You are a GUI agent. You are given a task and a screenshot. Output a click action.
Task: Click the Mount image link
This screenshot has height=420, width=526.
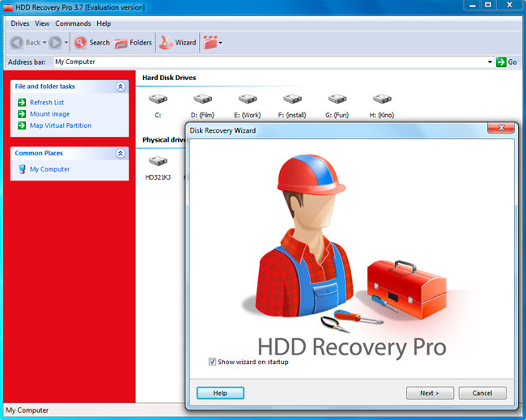(49, 114)
